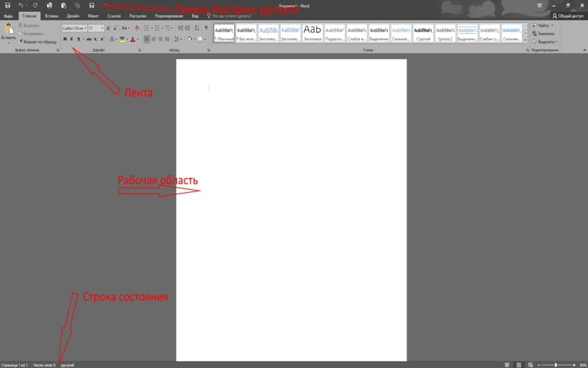Align text to the right
This screenshot has width=588, height=368.
tap(160, 39)
